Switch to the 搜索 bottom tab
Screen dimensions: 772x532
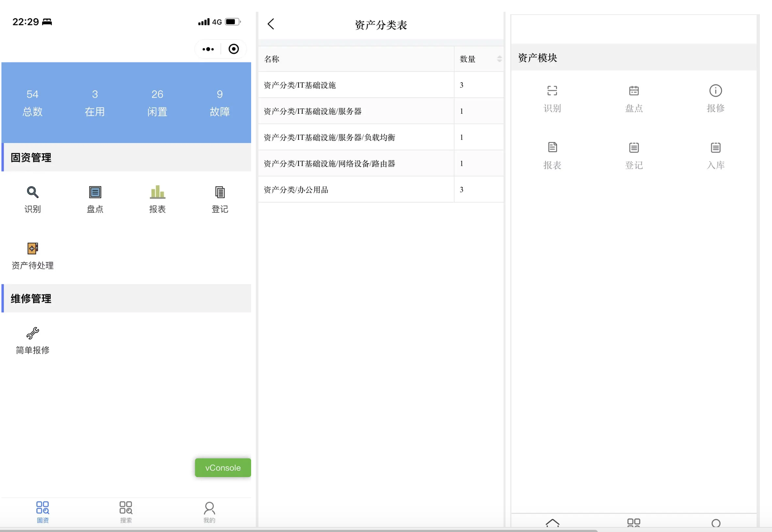pyautogui.click(x=126, y=512)
